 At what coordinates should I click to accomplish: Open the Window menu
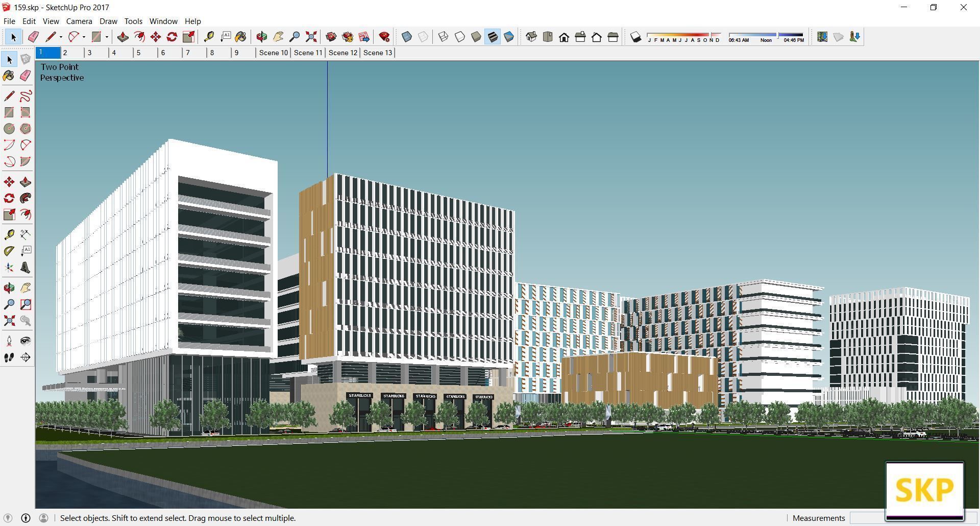tap(163, 21)
